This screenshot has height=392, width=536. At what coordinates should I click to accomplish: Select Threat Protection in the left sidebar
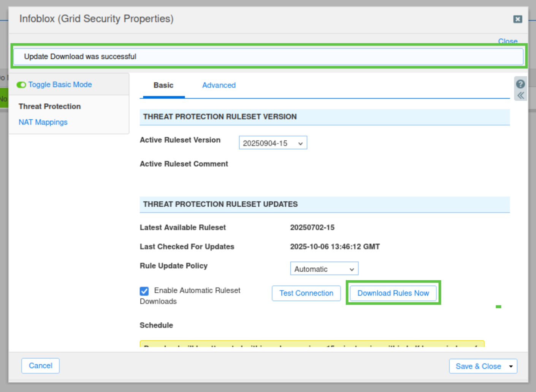[49, 106]
